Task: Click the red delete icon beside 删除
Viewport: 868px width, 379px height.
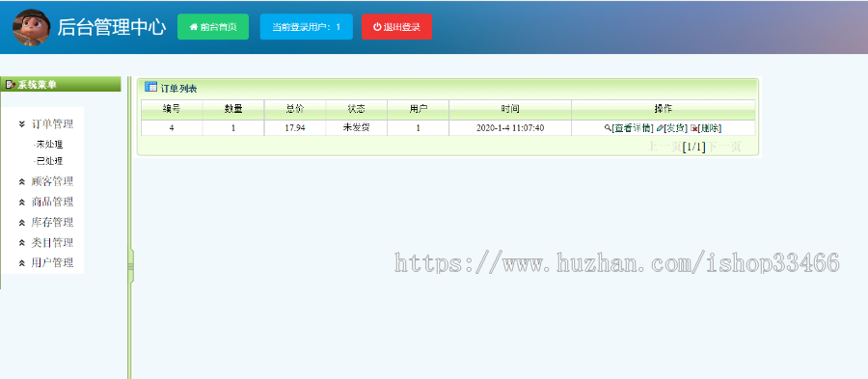Action: (693, 128)
